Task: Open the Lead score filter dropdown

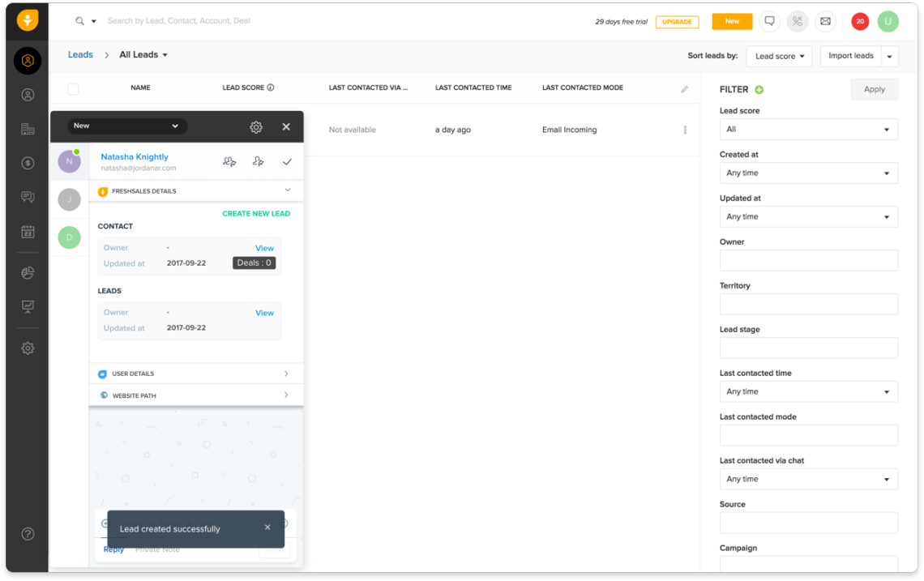Action: [808, 130]
